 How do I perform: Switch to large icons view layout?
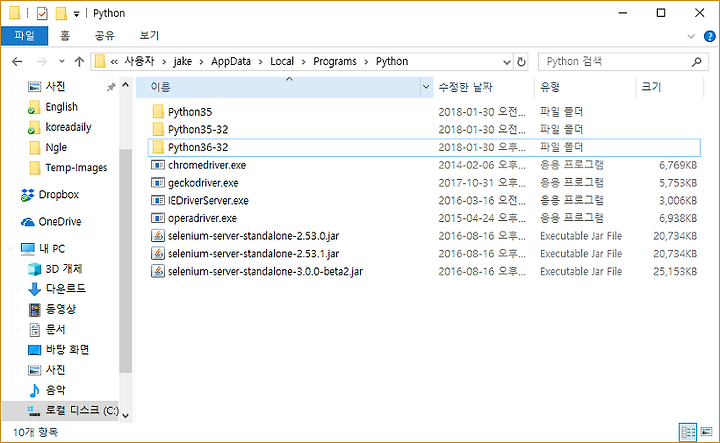pos(706,432)
